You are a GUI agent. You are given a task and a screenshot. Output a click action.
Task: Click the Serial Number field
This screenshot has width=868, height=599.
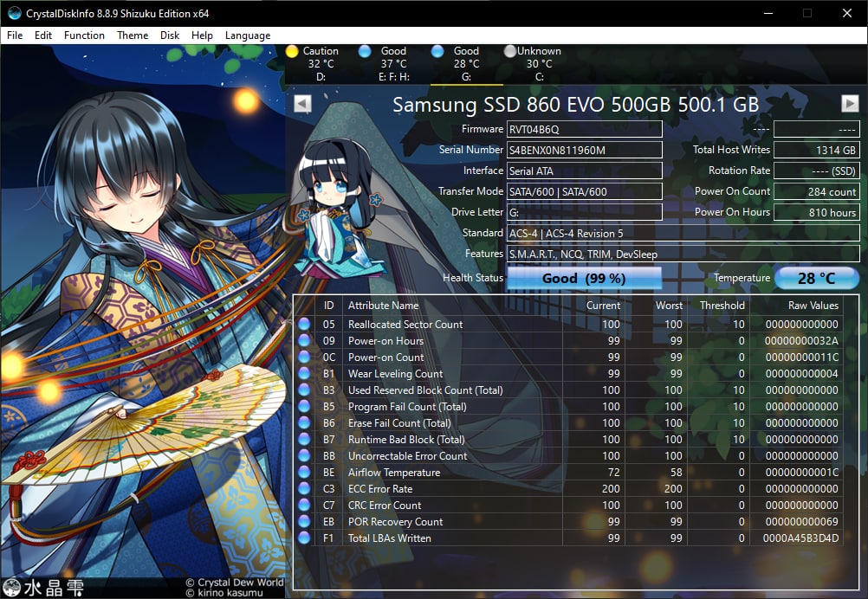[x=585, y=150]
